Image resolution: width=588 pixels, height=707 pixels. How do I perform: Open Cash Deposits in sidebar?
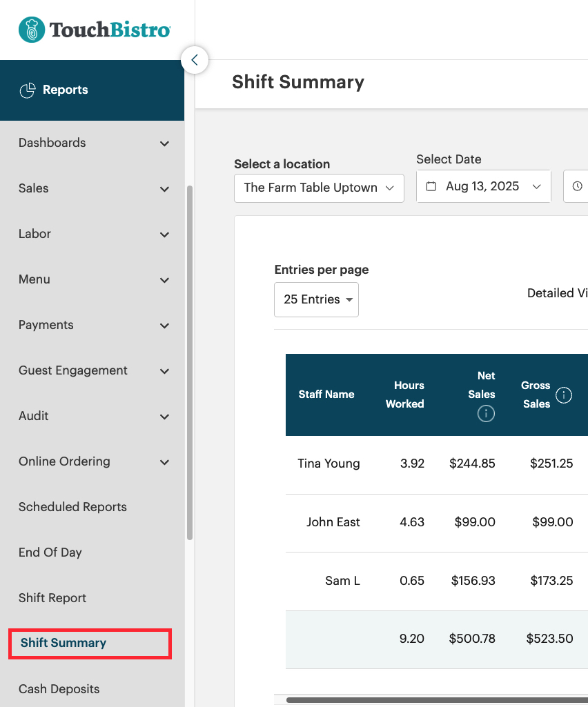point(59,689)
